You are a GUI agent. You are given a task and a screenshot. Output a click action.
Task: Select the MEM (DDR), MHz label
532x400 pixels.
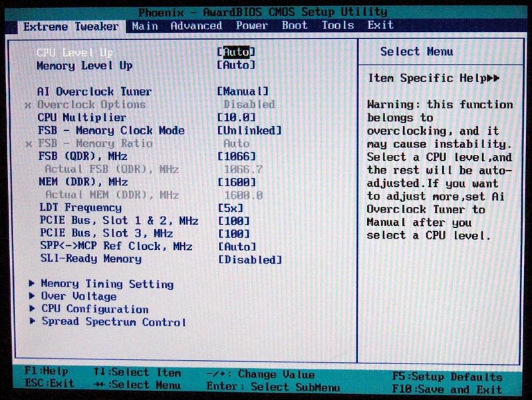84,182
